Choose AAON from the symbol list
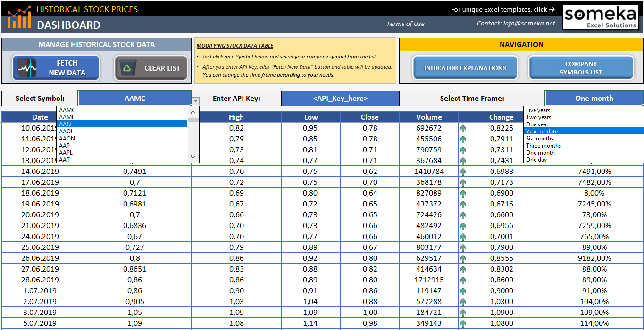This screenshot has width=644, height=330. click(x=122, y=139)
